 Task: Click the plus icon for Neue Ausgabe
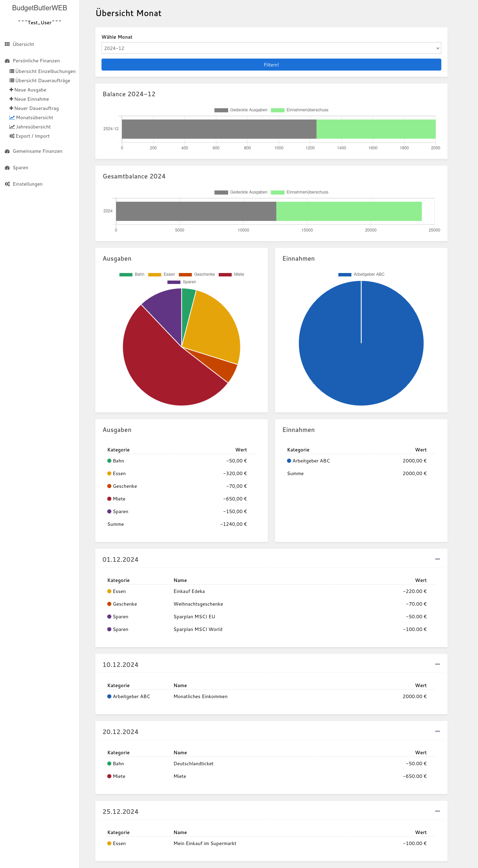(11, 90)
